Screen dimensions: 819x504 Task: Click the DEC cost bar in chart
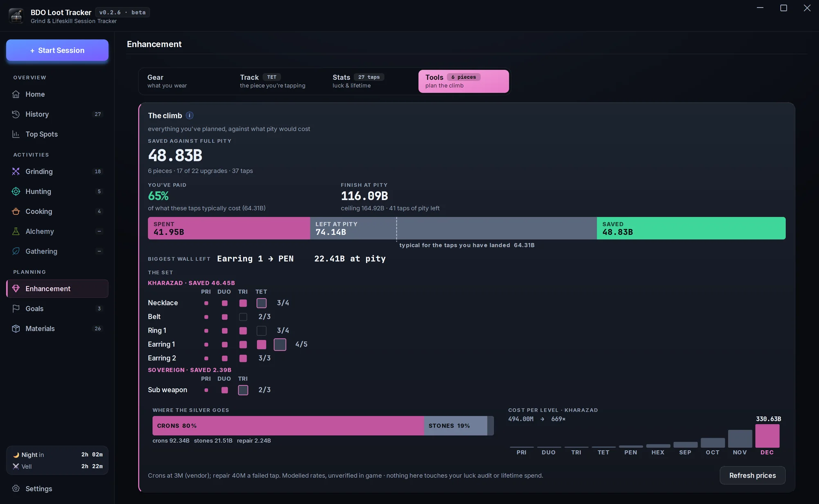click(767, 436)
